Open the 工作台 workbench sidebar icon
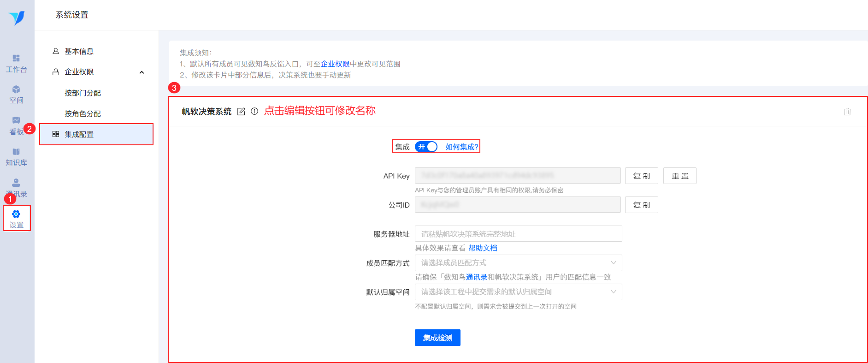Image resolution: width=868 pixels, height=363 pixels. (16, 58)
